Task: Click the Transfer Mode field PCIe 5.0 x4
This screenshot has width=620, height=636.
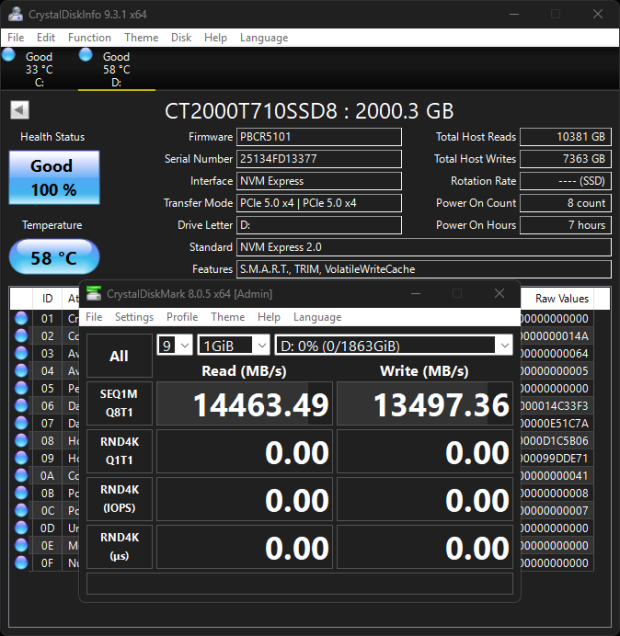Action: click(319, 203)
